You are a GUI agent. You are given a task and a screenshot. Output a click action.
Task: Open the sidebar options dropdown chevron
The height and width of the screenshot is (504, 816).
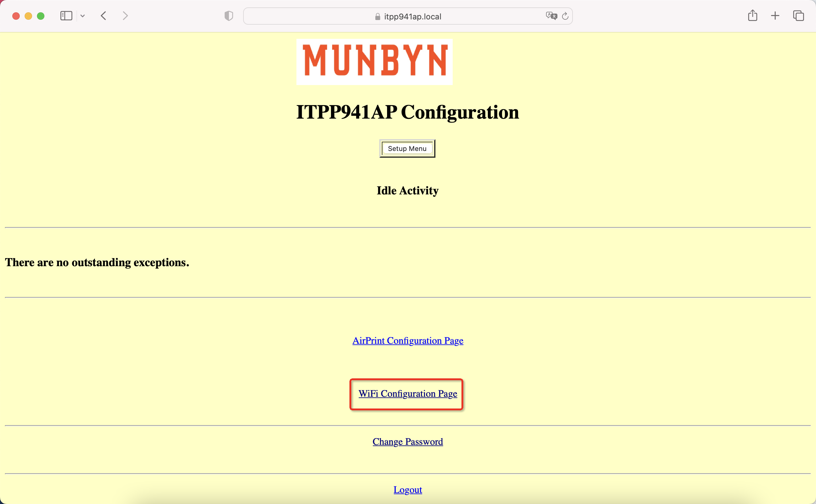(x=83, y=16)
